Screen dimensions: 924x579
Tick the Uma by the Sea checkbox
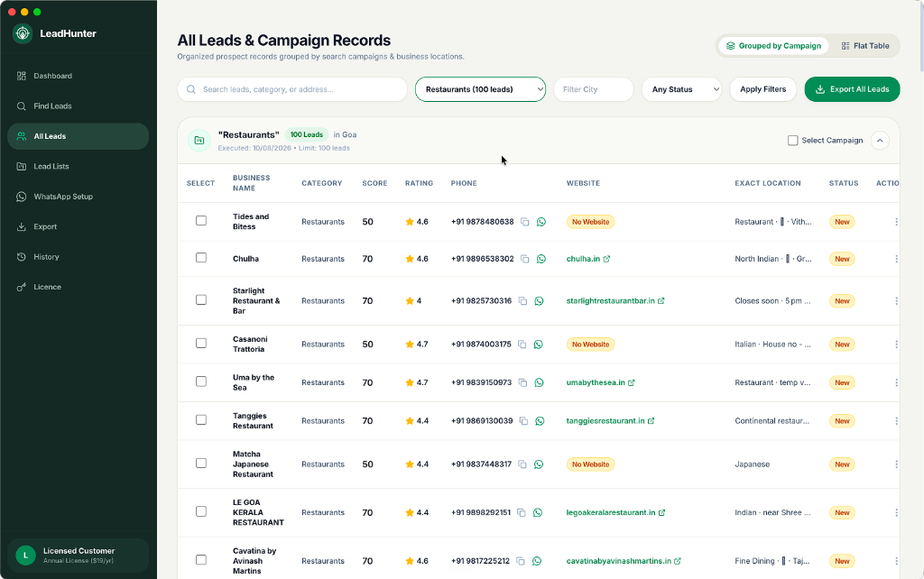click(x=201, y=381)
